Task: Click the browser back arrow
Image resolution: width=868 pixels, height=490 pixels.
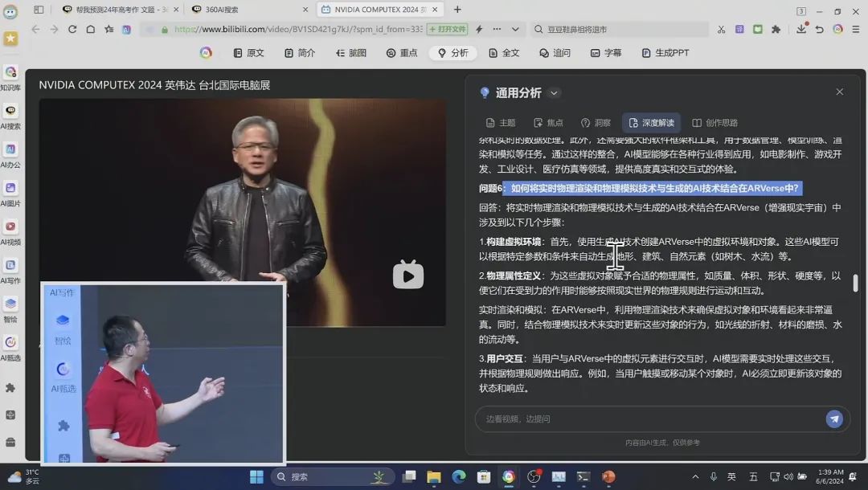Action: 36,29
